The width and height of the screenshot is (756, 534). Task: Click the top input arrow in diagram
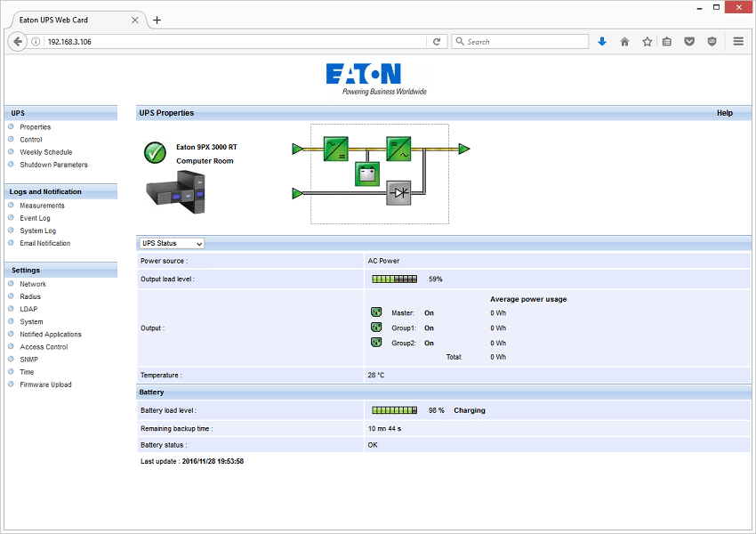297,149
